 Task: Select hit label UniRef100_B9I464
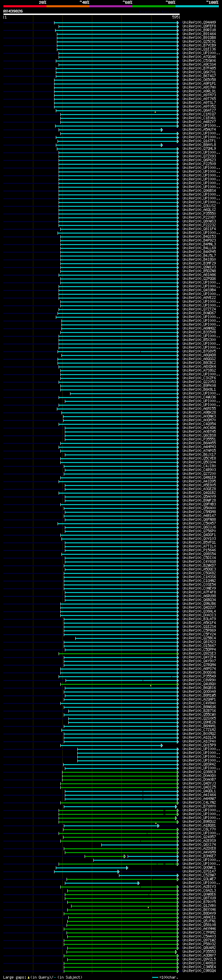[x=199, y=34]
